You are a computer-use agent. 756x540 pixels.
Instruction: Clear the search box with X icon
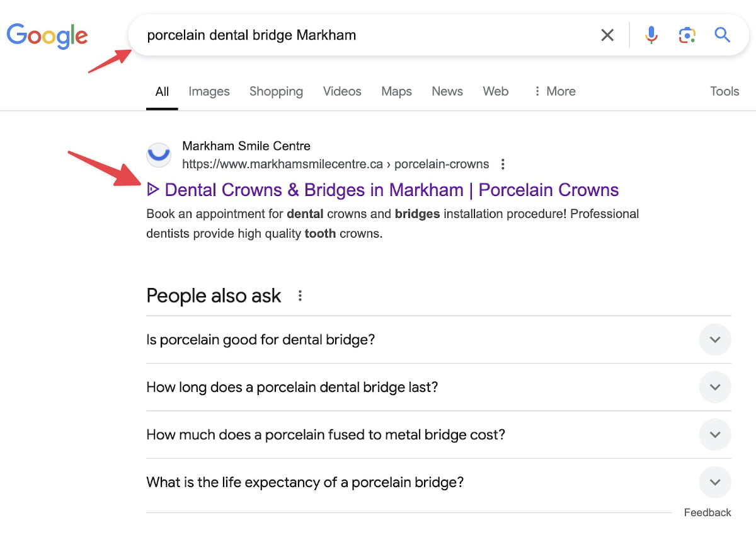click(x=607, y=35)
